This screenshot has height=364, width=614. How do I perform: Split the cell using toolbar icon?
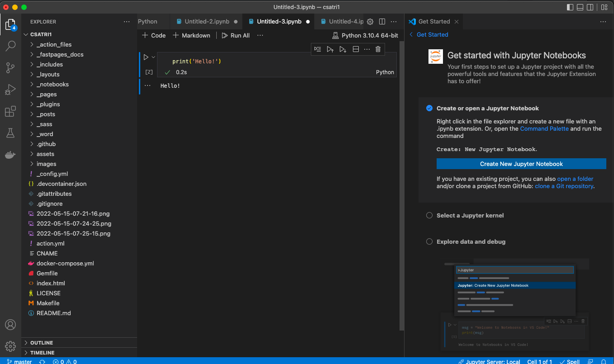coord(356,49)
